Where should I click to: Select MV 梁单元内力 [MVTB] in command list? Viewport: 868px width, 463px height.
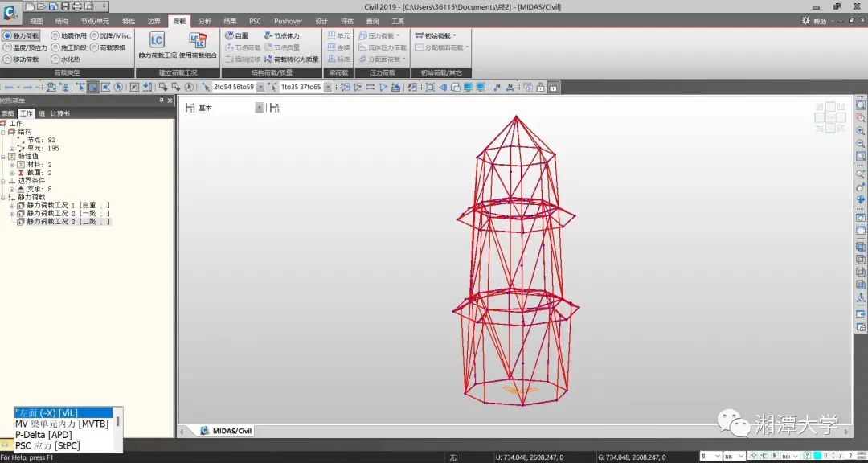click(x=61, y=424)
